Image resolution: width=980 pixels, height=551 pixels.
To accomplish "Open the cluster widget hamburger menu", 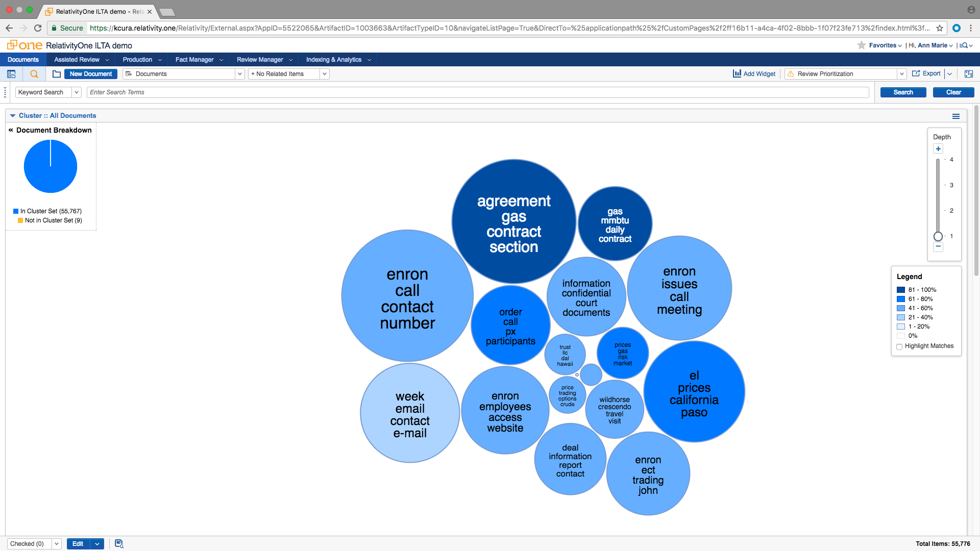I will (x=955, y=116).
